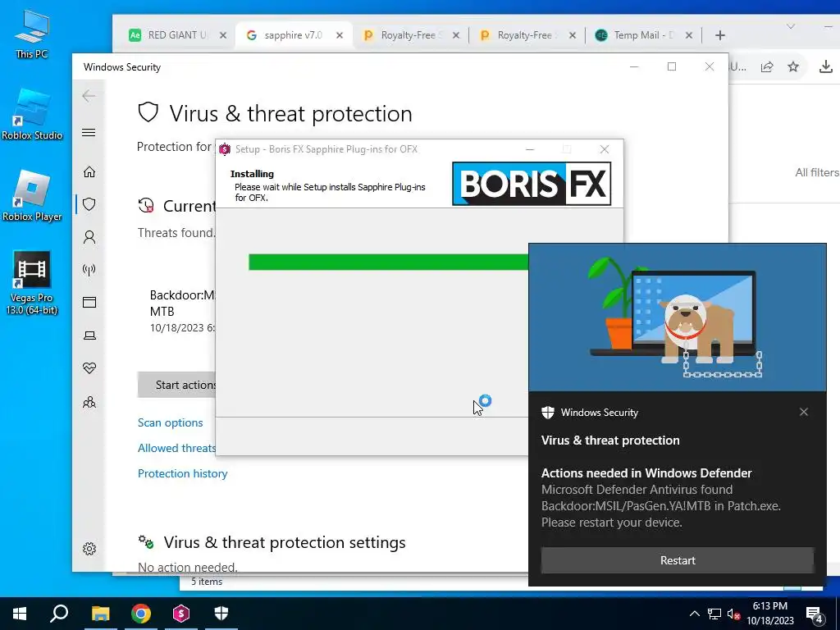Go back using Windows Security back arrow
Image resolution: width=840 pixels, height=630 pixels.
pos(89,96)
